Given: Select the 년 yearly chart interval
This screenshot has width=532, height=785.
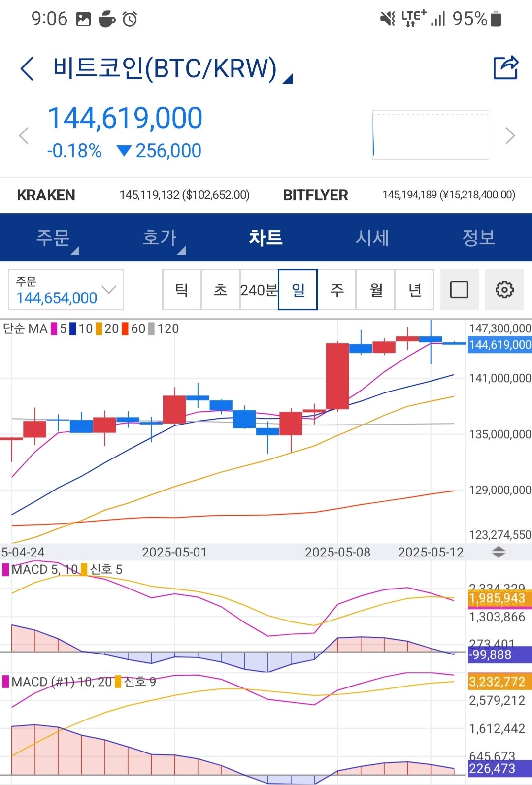Looking at the screenshot, I should tap(415, 290).
